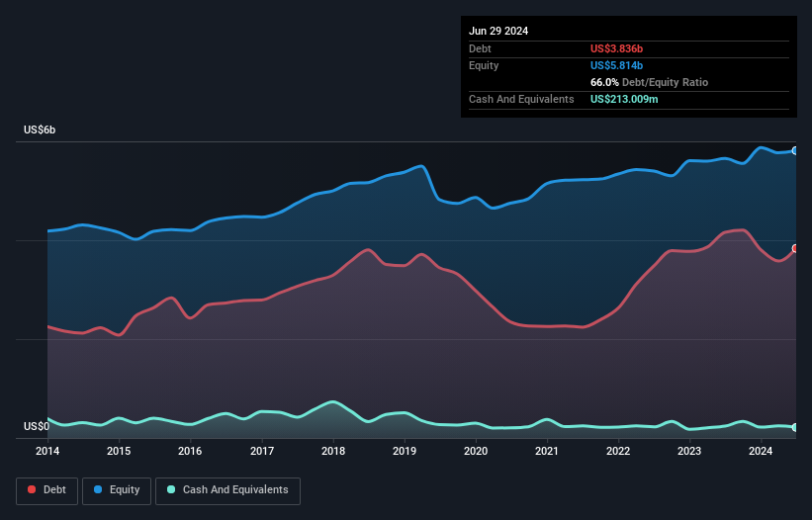Click the Debt row label in tooltip
Image resolution: width=812 pixels, height=520 pixels.
click(x=480, y=48)
